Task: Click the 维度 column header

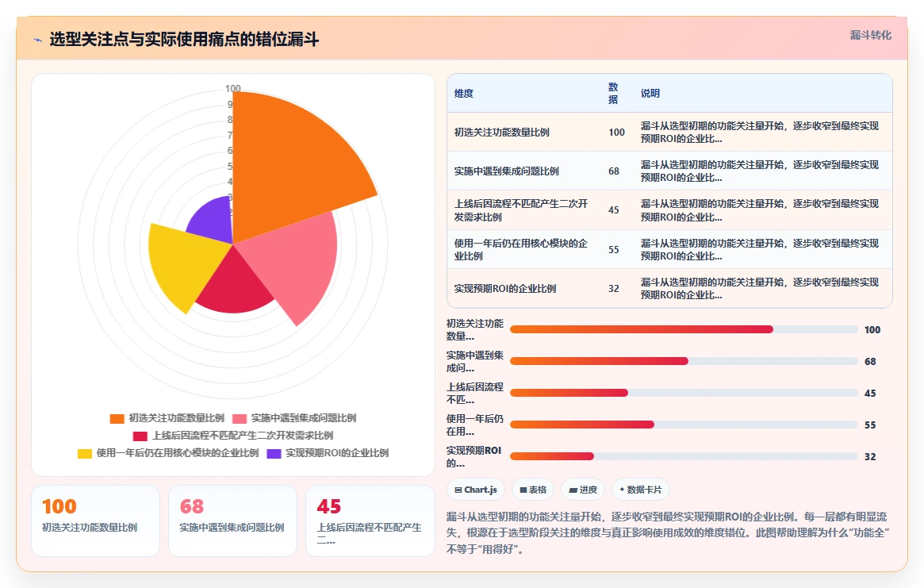Action: (x=464, y=93)
